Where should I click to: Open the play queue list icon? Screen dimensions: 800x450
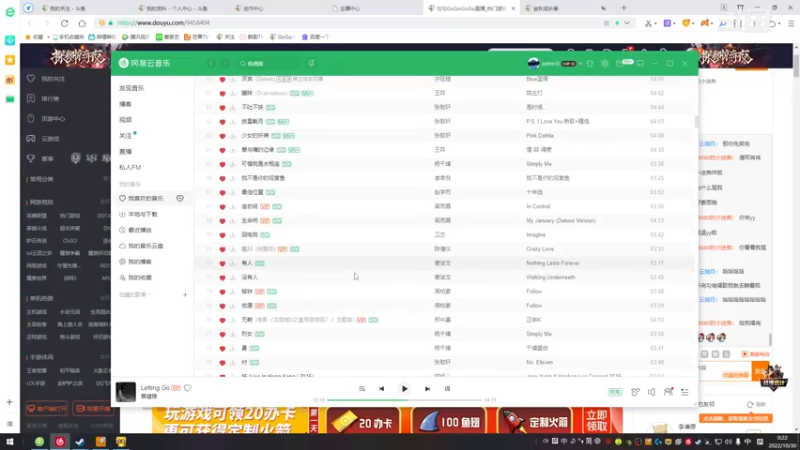coord(685,392)
